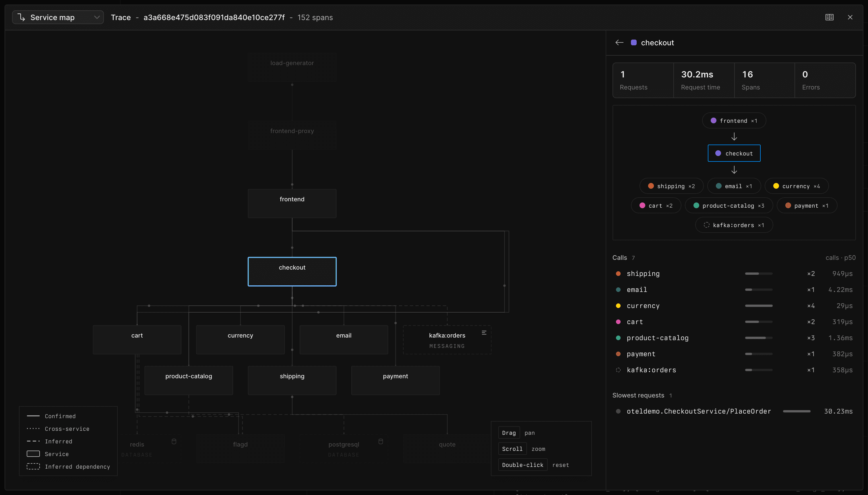Click the calls · p50 column header

click(x=840, y=258)
